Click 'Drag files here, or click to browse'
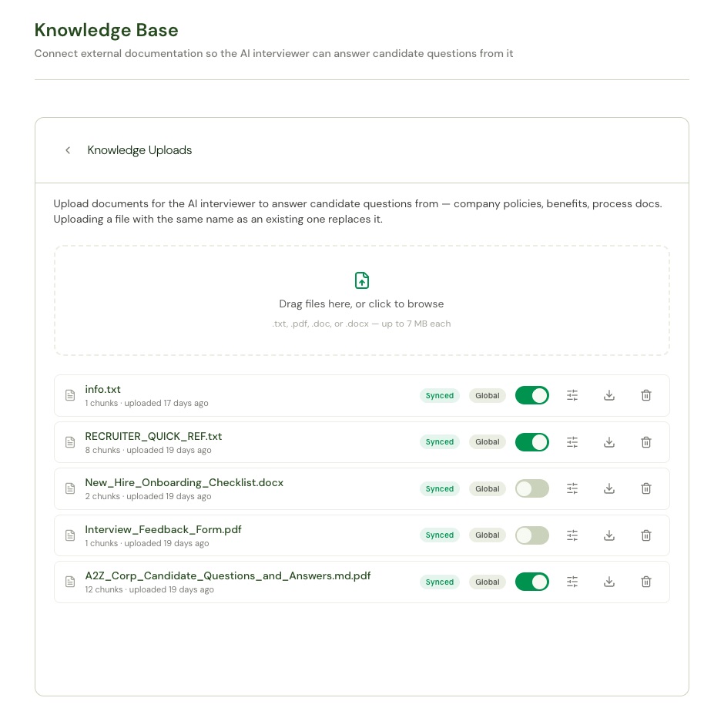 pos(361,304)
